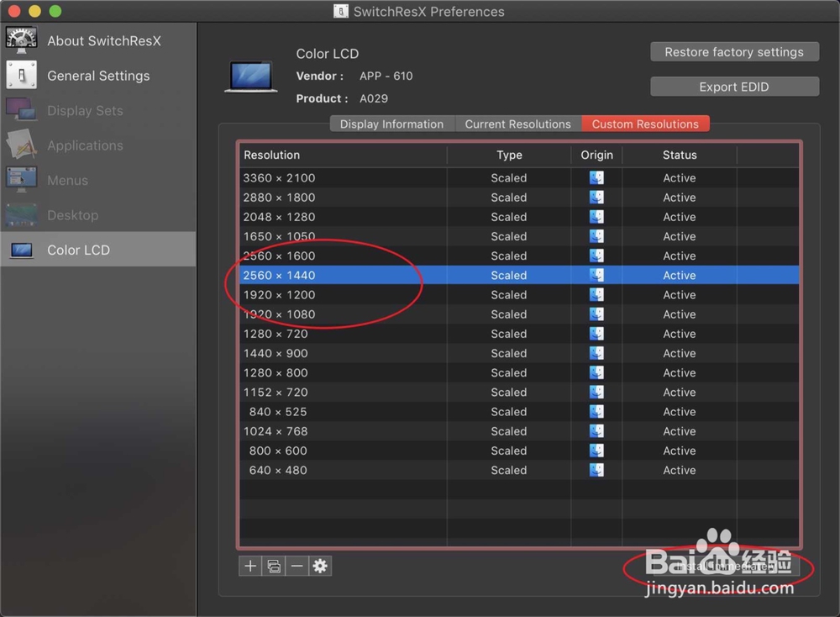The image size is (840, 617).
Task: Click Finder origin icon for 1280 × 720
Action: pos(596,334)
